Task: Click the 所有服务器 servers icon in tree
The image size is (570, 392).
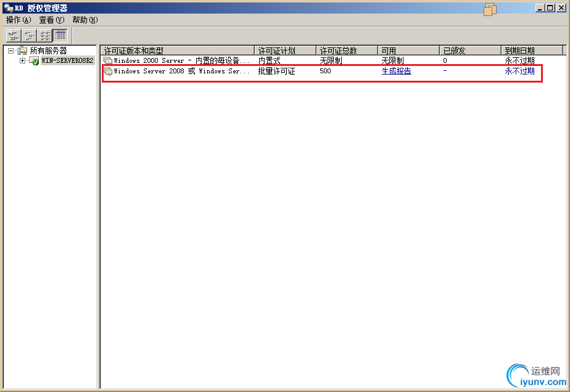Action: click(x=22, y=51)
